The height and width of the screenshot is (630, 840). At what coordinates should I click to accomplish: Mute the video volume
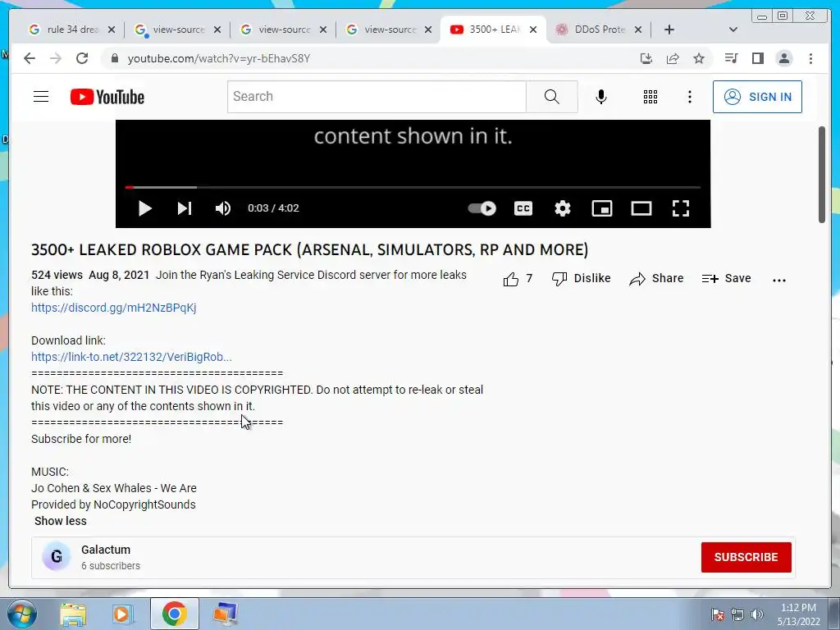223,208
